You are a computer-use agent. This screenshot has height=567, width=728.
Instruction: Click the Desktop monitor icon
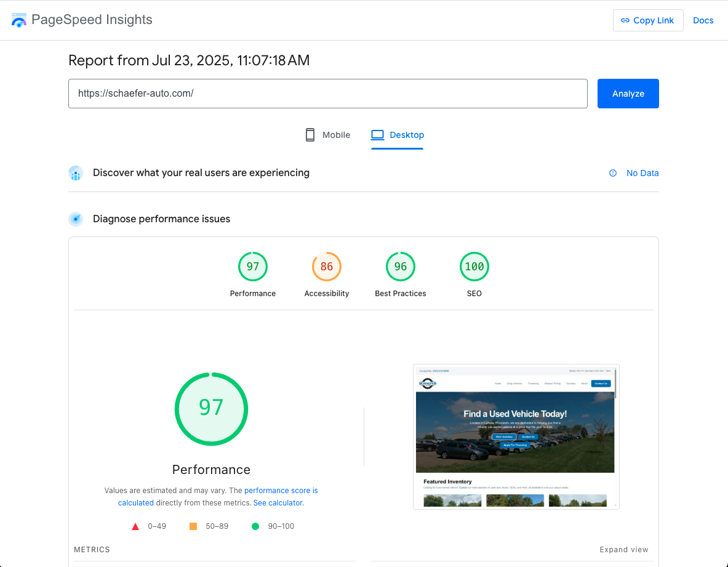377,135
